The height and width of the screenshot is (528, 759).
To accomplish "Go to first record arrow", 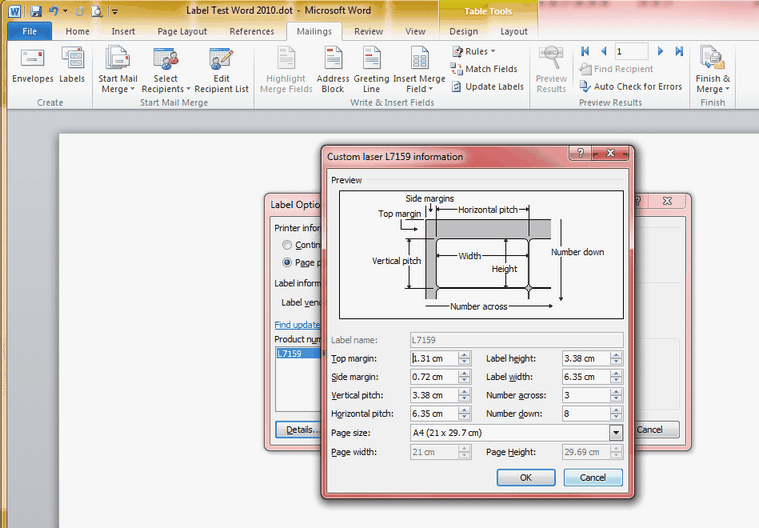I will click(x=585, y=51).
